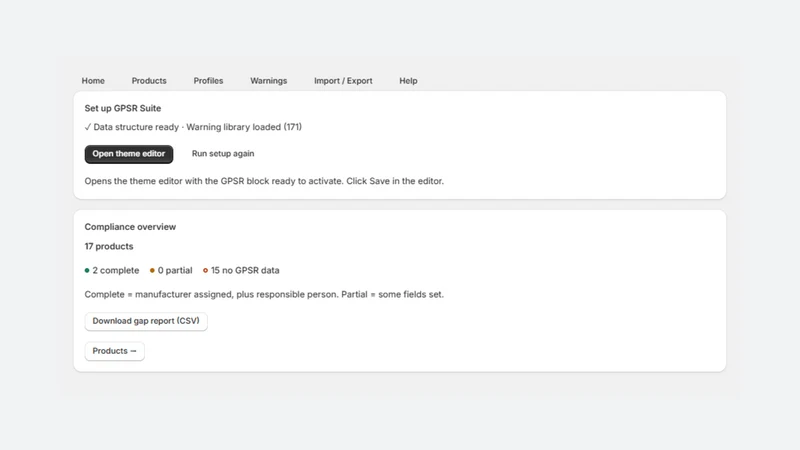Go to the Home tab

pyautogui.click(x=93, y=81)
